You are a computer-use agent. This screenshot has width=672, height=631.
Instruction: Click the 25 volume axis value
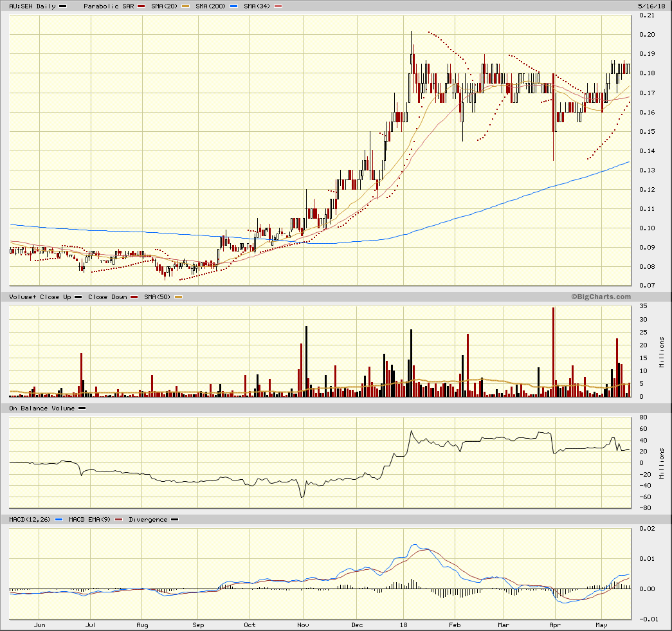coord(643,332)
